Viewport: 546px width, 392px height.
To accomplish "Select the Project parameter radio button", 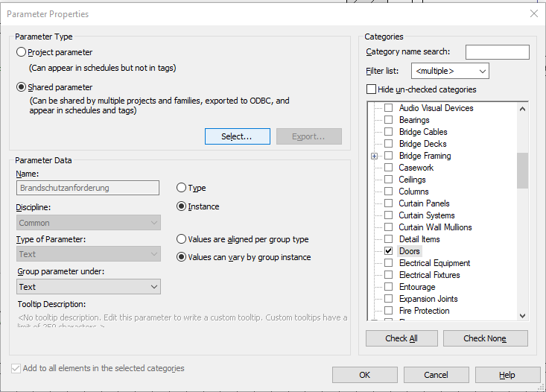I will click(22, 52).
